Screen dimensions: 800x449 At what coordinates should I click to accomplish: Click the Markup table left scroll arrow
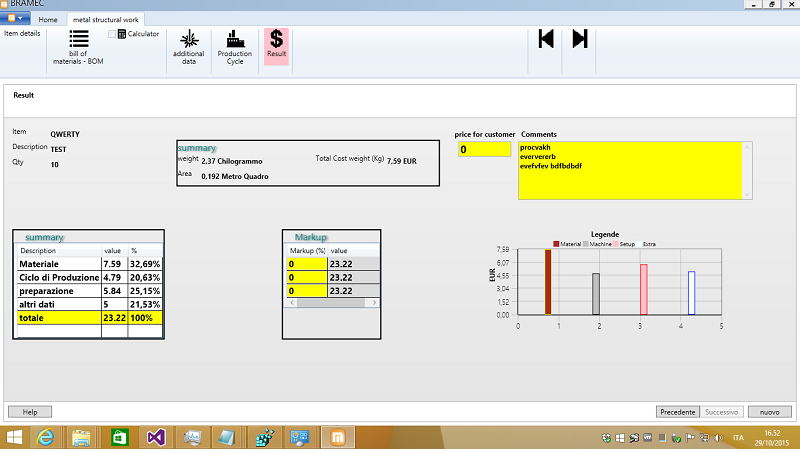(292, 303)
